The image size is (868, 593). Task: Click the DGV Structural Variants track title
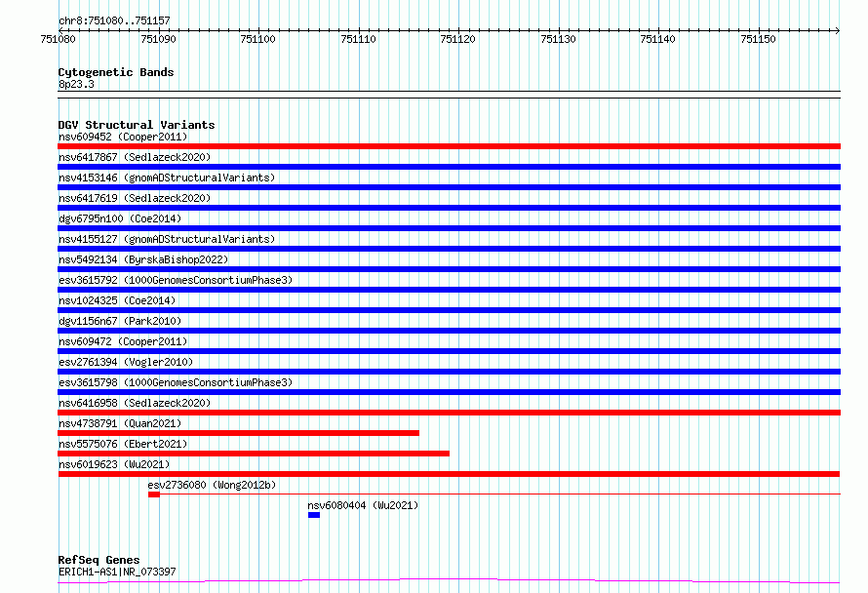click(137, 125)
